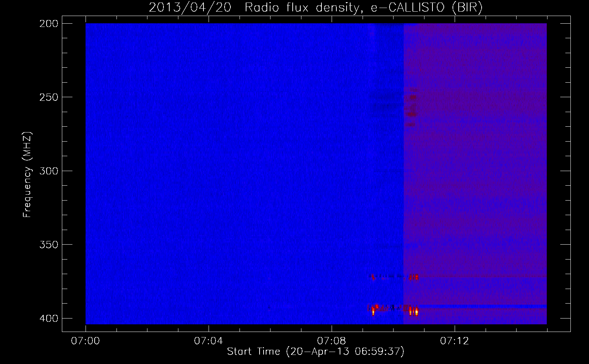589x364 pixels.
Task: Click the 'Frequency (MHZ)' axis label
Action: [27, 174]
